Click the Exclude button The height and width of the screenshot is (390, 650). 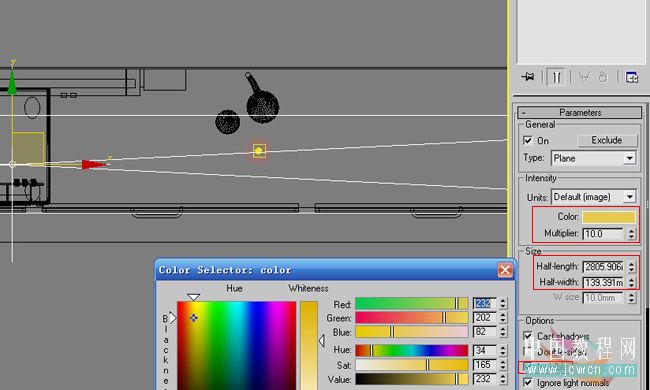click(607, 140)
